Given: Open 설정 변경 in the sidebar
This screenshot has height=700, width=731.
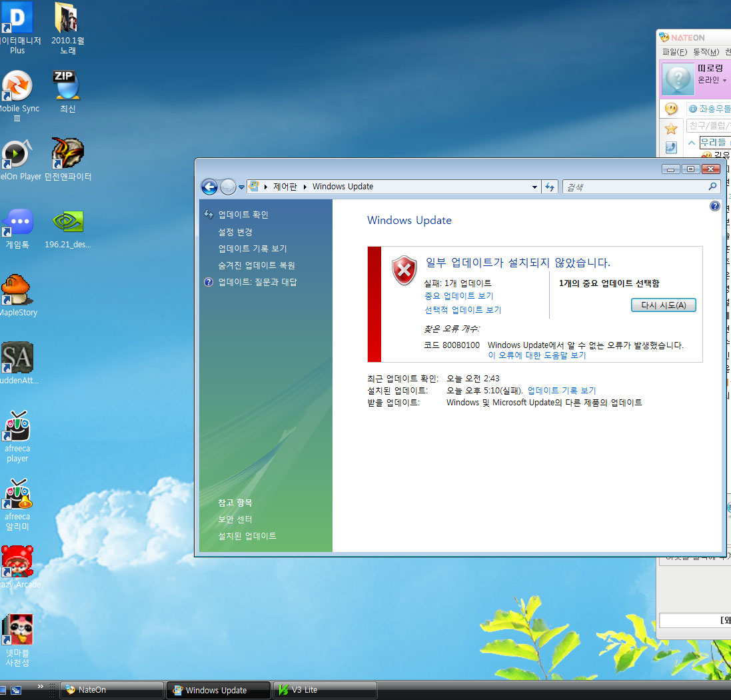Looking at the screenshot, I should coord(235,232).
